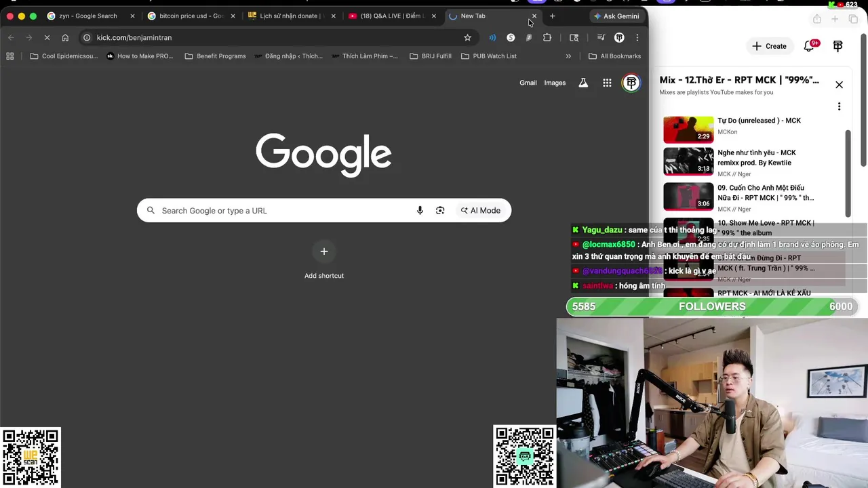The image size is (868, 488).
Task: Open a new tab with the plus button
Action: click(x=552, y=16)
